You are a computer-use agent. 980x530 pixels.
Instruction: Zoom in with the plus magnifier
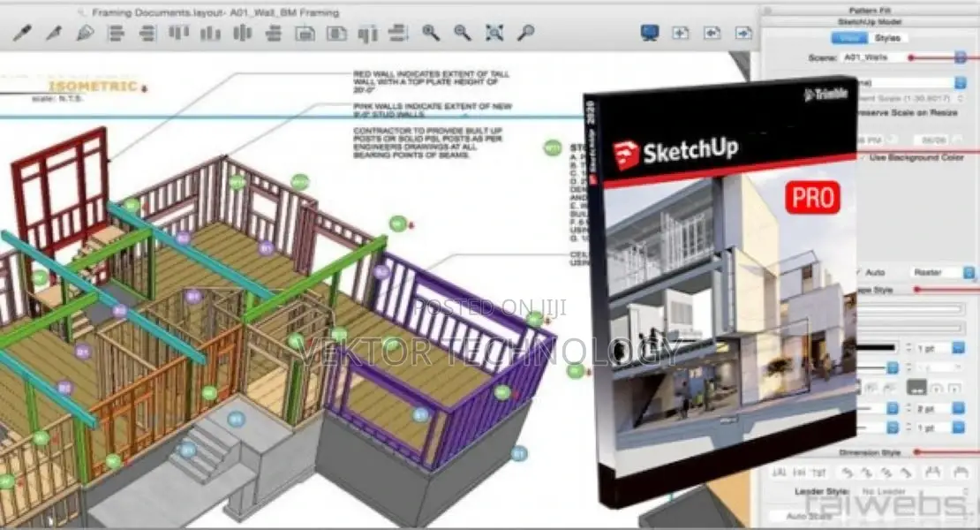(431, 33)
